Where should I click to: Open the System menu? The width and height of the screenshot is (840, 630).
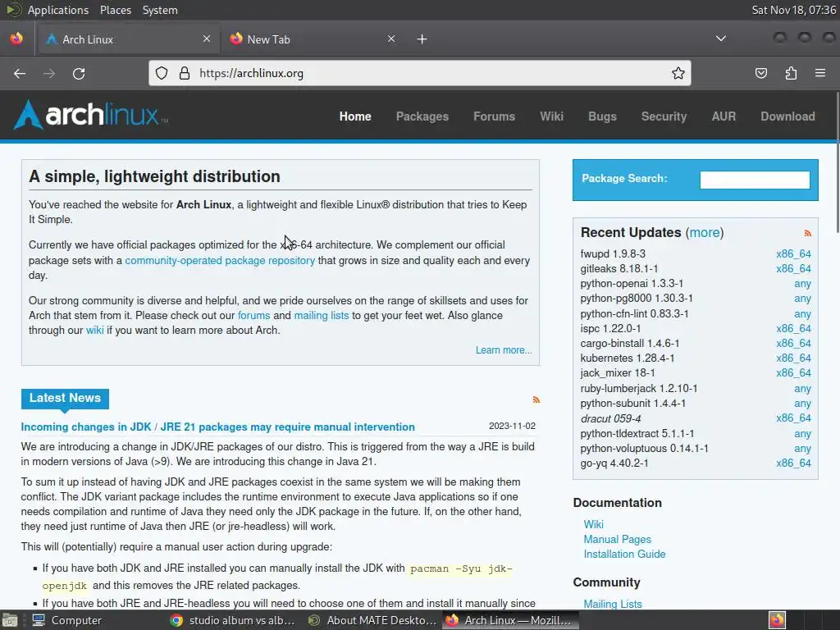[160, 10]
